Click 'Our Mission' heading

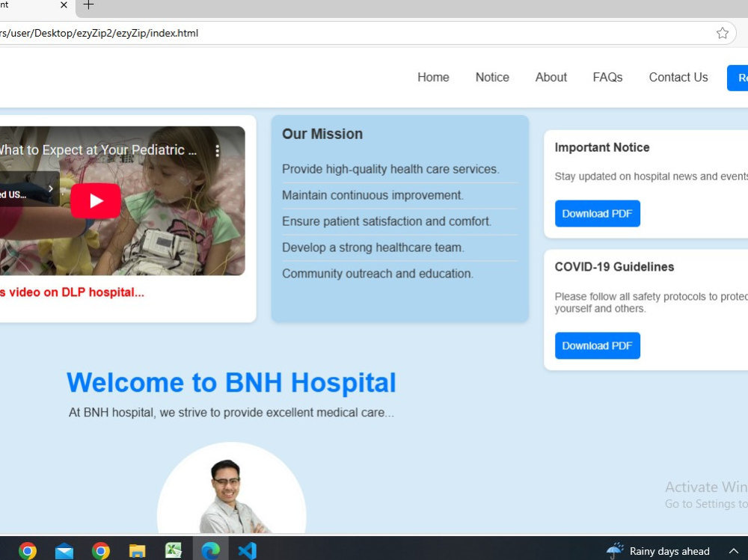click(322, 134)
